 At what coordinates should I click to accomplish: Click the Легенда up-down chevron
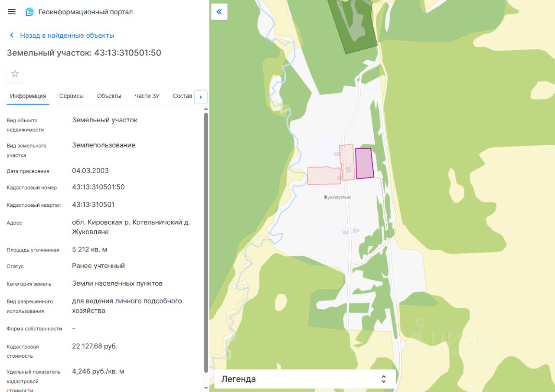(384, 379)
